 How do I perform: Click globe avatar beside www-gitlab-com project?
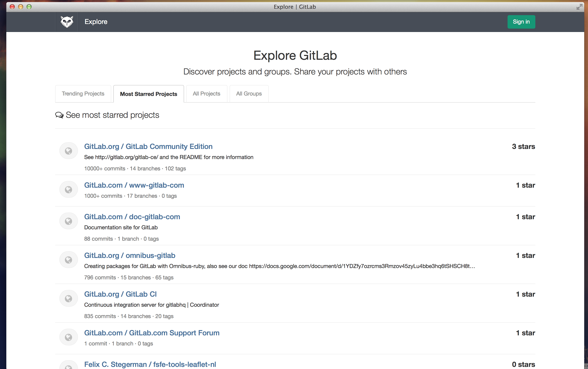click(x=69, y=190)
